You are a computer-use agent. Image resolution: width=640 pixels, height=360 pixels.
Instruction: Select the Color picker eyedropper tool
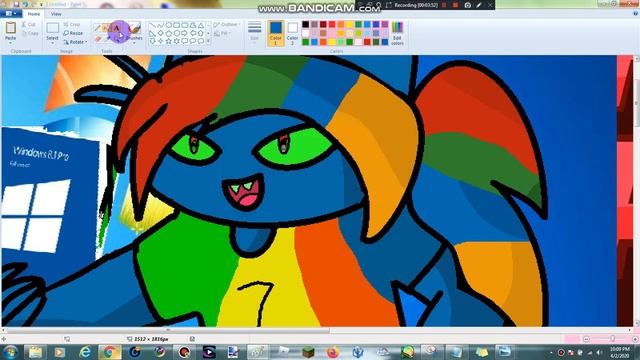107,38
